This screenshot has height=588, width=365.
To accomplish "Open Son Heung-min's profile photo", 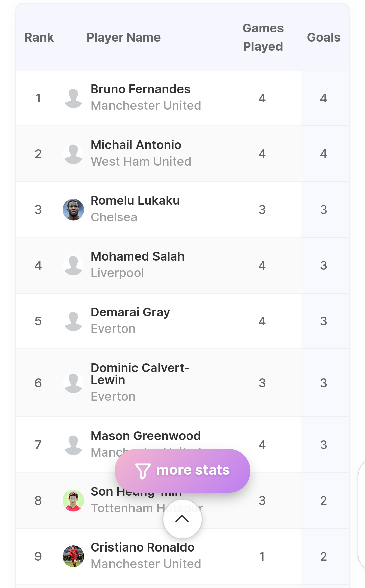I will click(73, 500).
